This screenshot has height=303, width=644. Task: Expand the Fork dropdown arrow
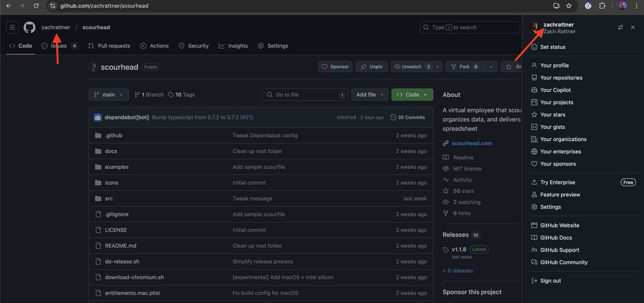tap(491, 66)
